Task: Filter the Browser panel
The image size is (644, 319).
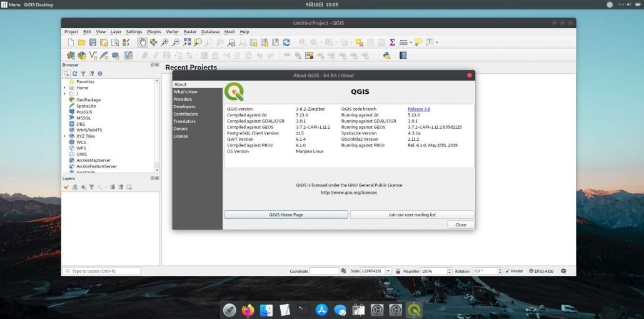Action: [x=83, y=74]
